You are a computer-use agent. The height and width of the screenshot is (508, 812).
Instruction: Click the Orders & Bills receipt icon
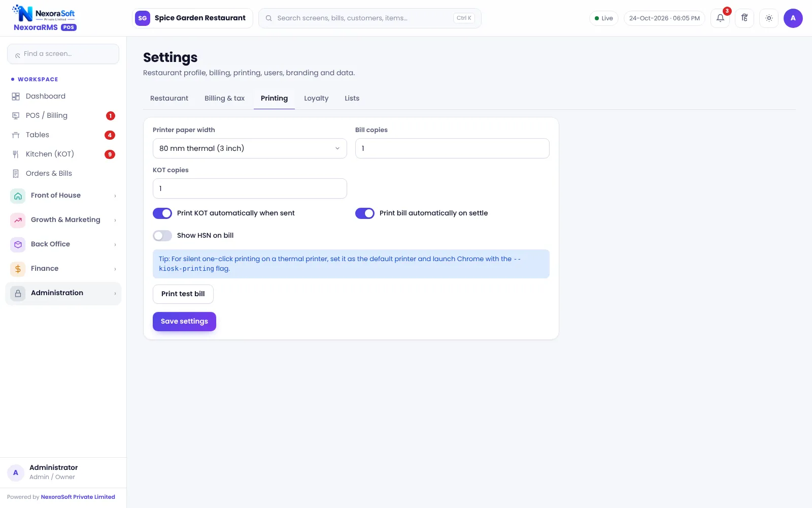pyautogui.click(x=16, y=174)
